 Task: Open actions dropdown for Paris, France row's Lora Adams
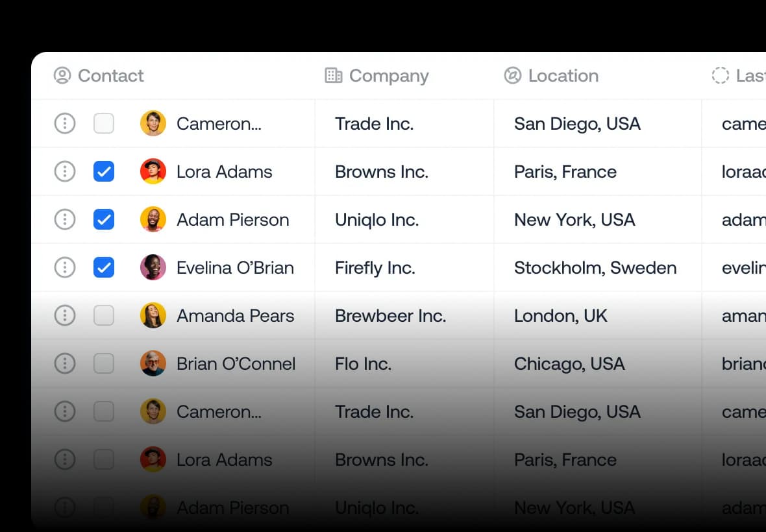64,171
